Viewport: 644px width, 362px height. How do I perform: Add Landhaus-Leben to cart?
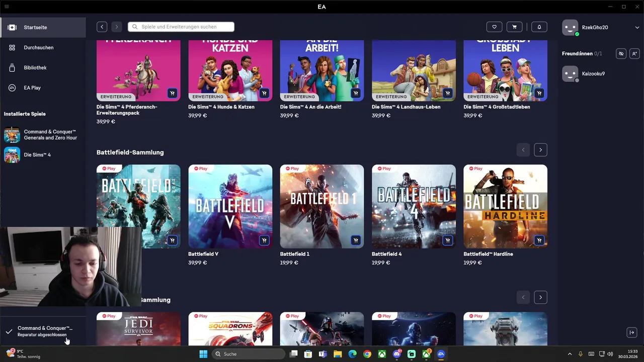(448, 93)
